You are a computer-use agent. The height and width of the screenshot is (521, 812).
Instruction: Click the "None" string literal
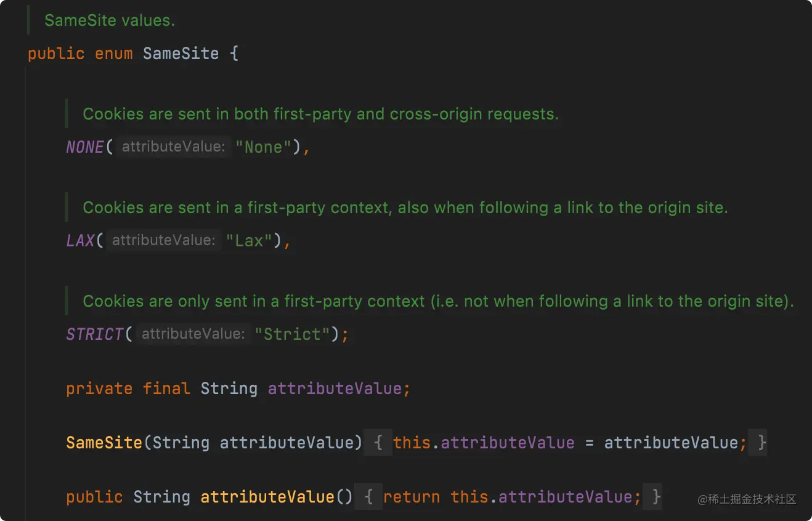point(263,147)
